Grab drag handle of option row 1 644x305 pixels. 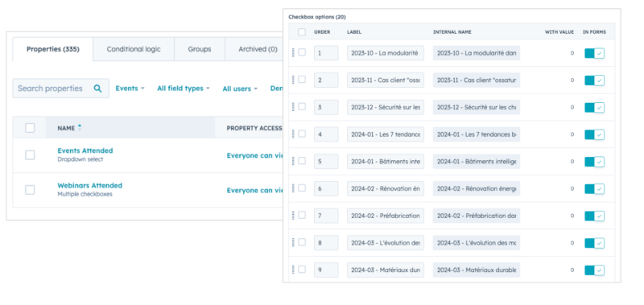click(x=293, y=52)
